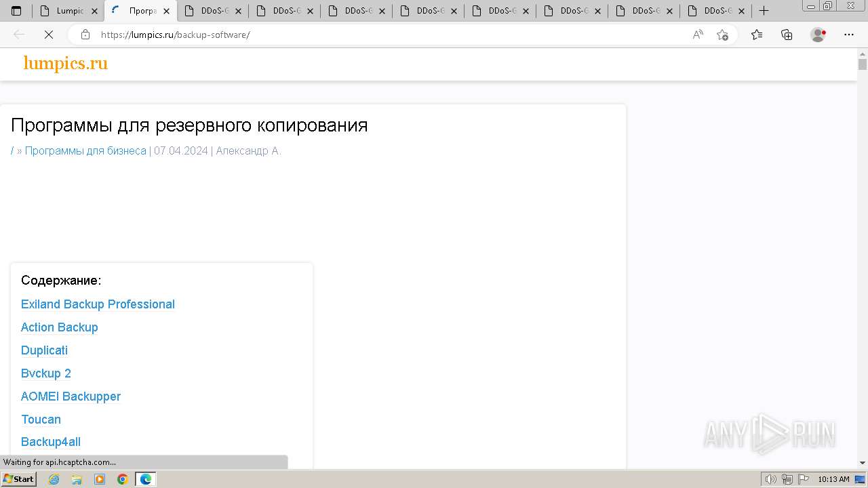The width and height of the screenshot is (868, 488).
Task: Open the media player taskbar icon
Action: coord(100,479)
